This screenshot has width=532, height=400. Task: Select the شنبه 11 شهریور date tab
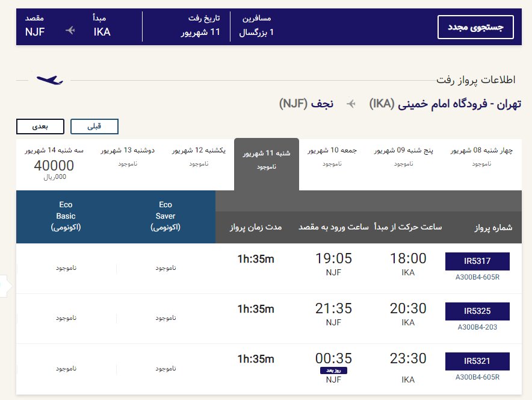(x=267, y=160)
